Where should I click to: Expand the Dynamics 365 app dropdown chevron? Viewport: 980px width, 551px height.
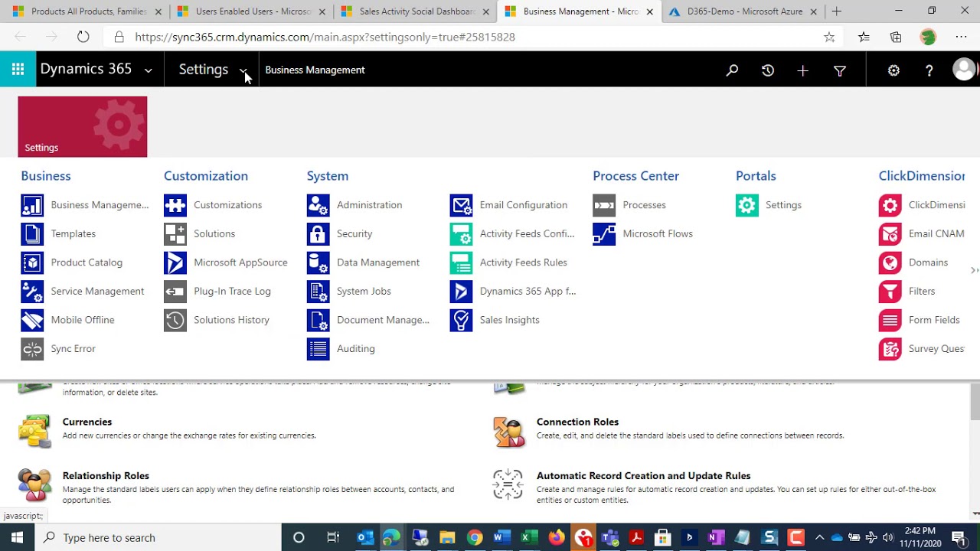pos(149,70)
